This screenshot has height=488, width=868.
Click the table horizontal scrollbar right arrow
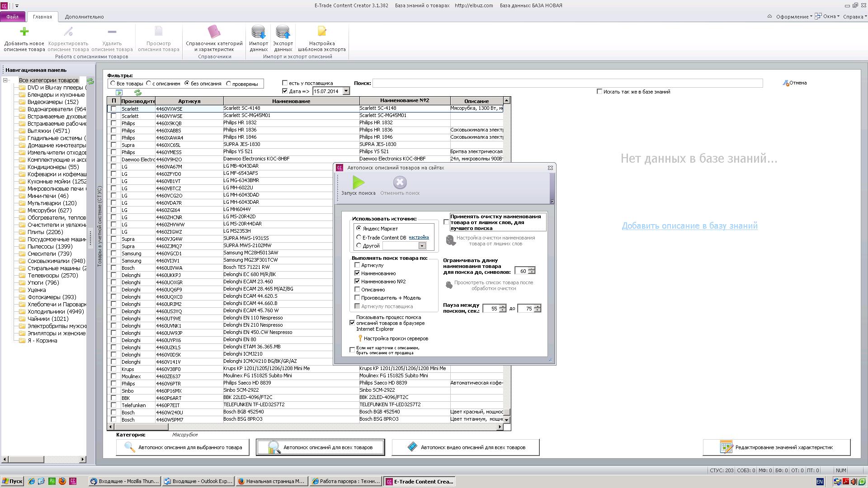point(500,427)
